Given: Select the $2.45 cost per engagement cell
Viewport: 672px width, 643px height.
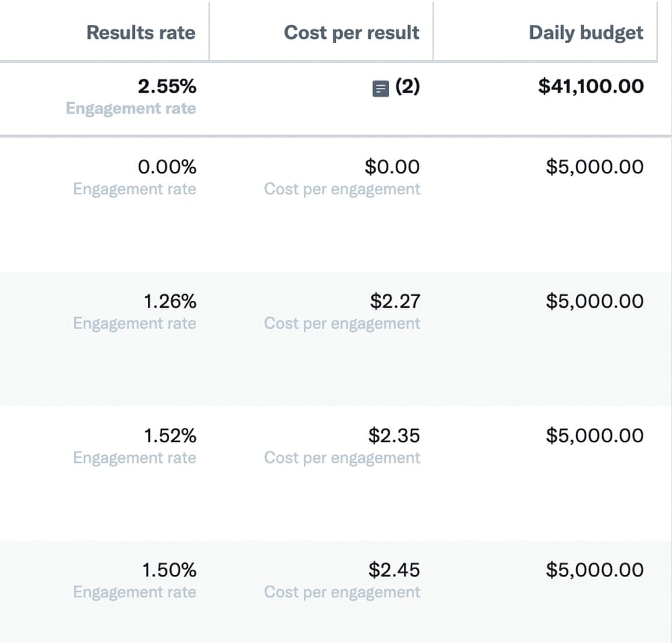Looking at the screenshot, I should point(394,570).
